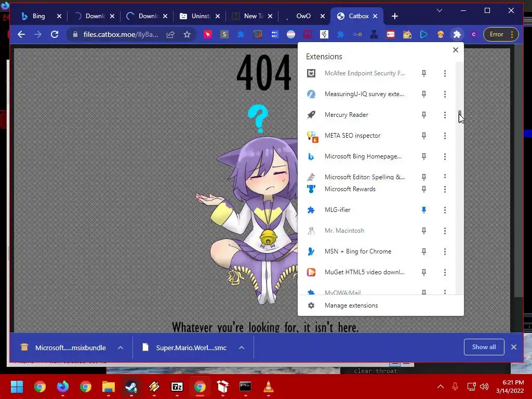Open the tab search dropdown arrow

(440, 10)
